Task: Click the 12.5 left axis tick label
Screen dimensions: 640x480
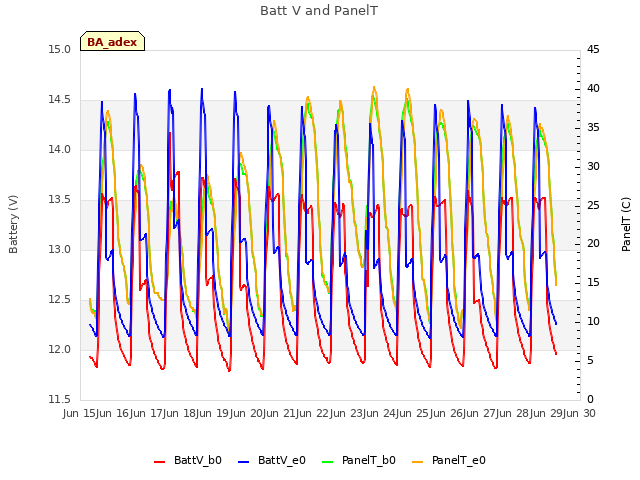Action: pos(59,300)
